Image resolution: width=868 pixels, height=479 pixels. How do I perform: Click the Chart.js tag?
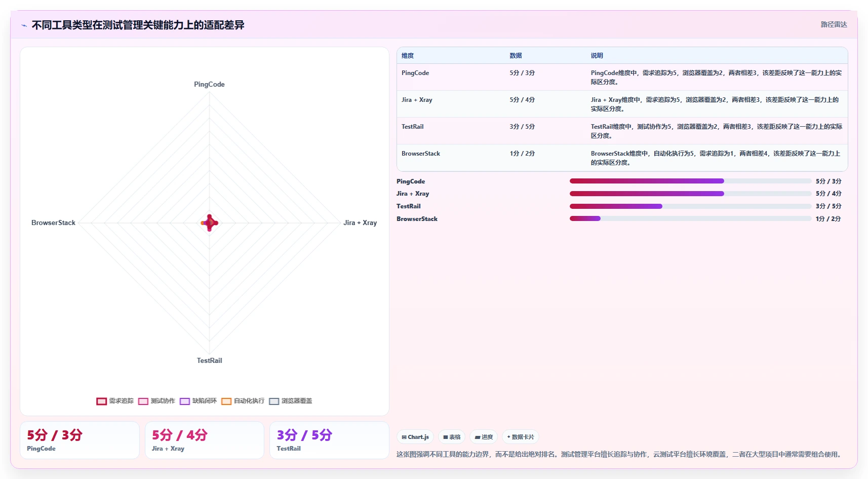[x=415, y=437]
